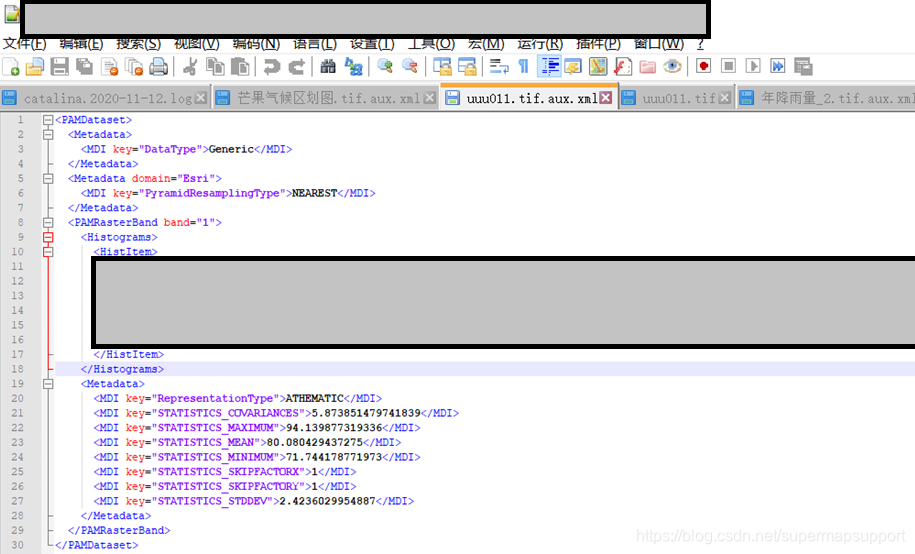This screenshot has height=554, width=915.
Task: Open the 文件(F) menu
Action: point(25,44)
